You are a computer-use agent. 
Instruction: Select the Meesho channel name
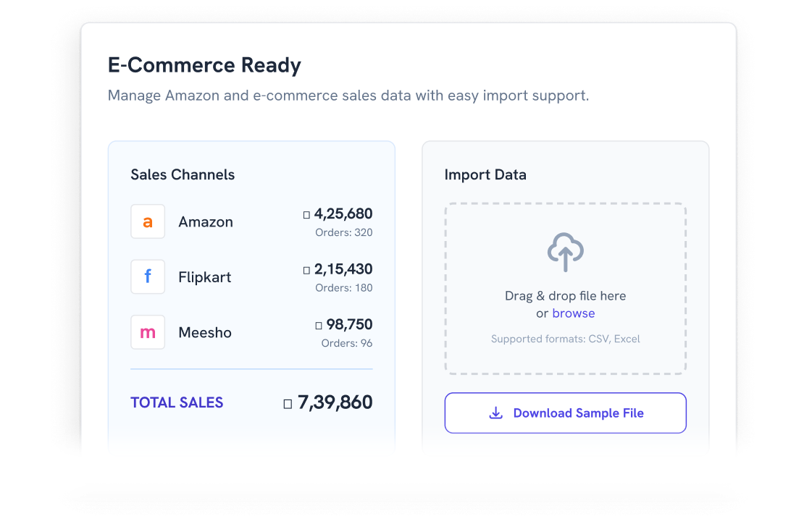(205, 332)
